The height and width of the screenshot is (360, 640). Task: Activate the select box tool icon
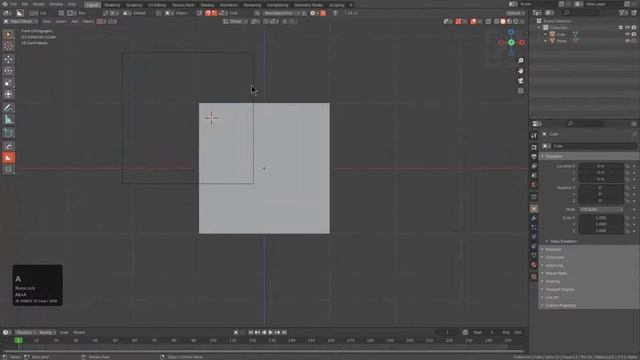(8, 35)
